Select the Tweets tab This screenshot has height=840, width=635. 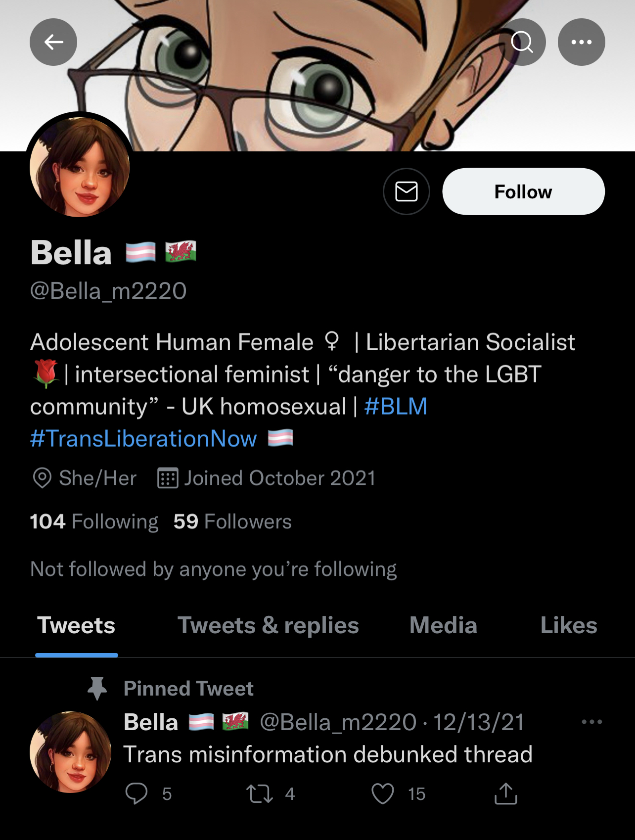pyautogui.click(x=76, y=625)
